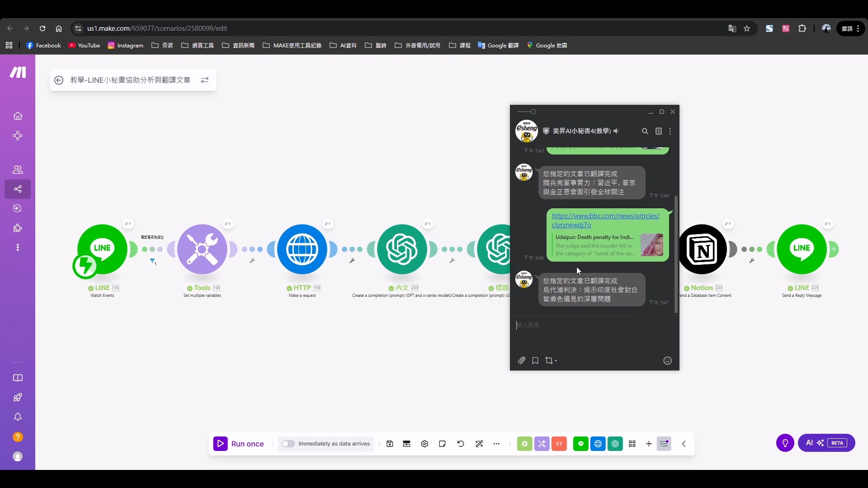Click the blue HTTP favorite icon in toolbar
868x488 pixels.
click(x=598, y=444)
